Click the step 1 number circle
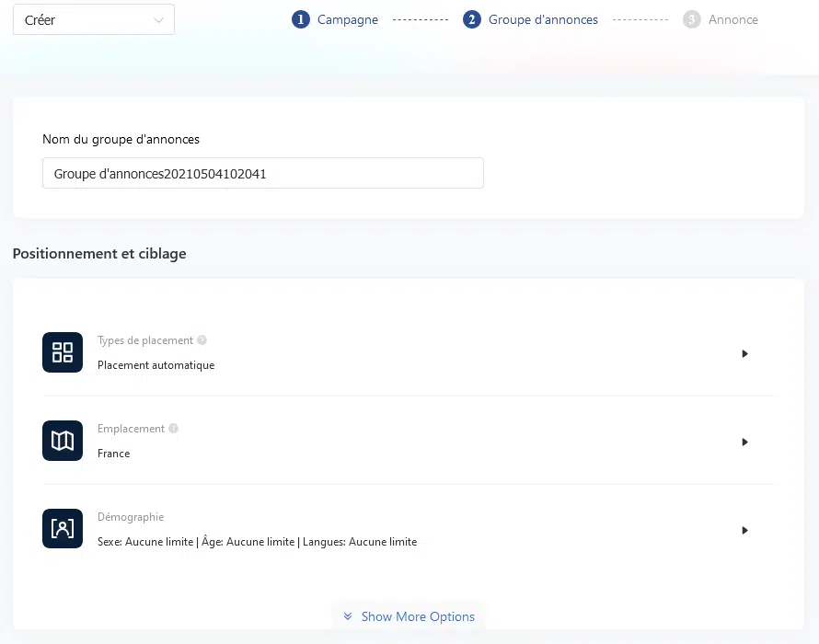This screenshot has width=819, height=644. coord(300,19)
